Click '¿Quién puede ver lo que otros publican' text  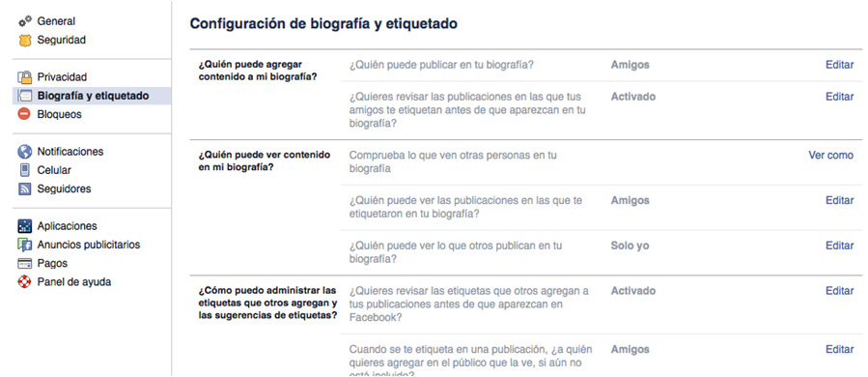coord(456,252)
